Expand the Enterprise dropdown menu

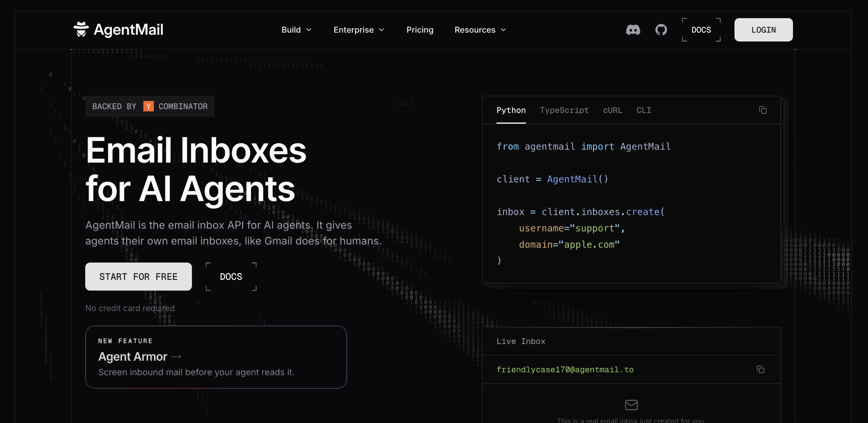[x=359, y=30]
